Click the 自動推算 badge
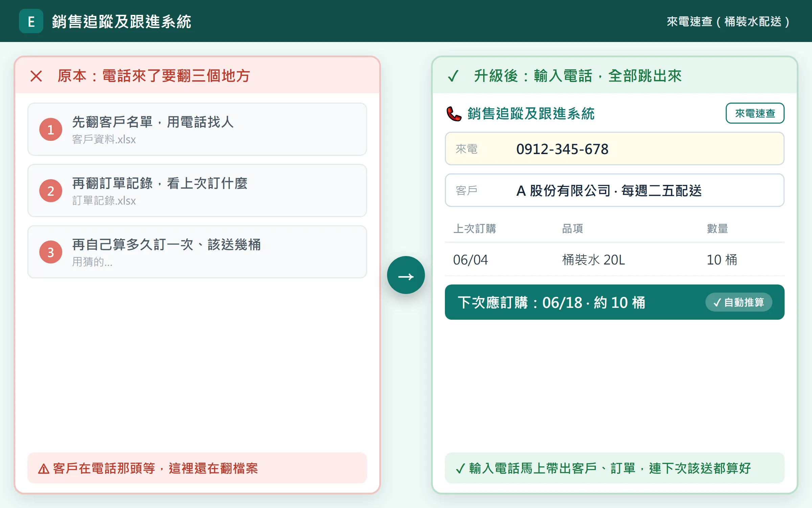Viewport: 812px width, 508px height. click(x=739, y=302)
